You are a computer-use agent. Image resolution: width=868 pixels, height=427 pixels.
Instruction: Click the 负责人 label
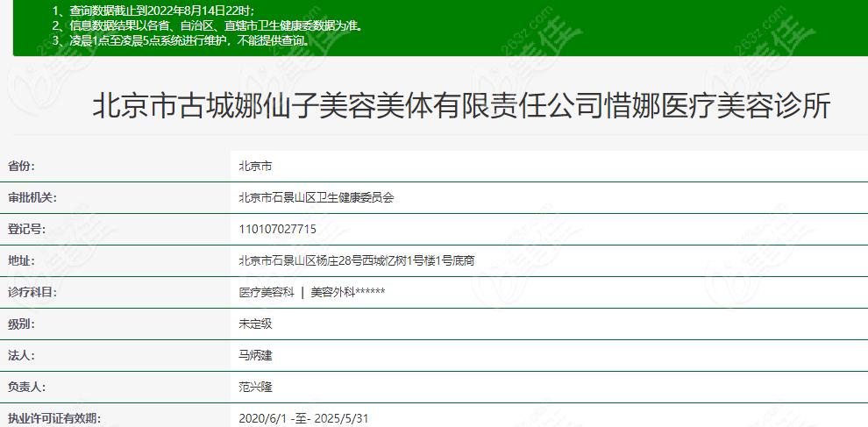(26, 387)
